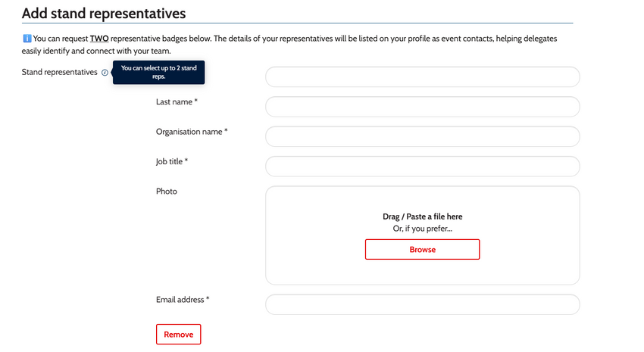644x352 pixels.
Task: Select the Organisation name text box
Action: click(422, 136)
